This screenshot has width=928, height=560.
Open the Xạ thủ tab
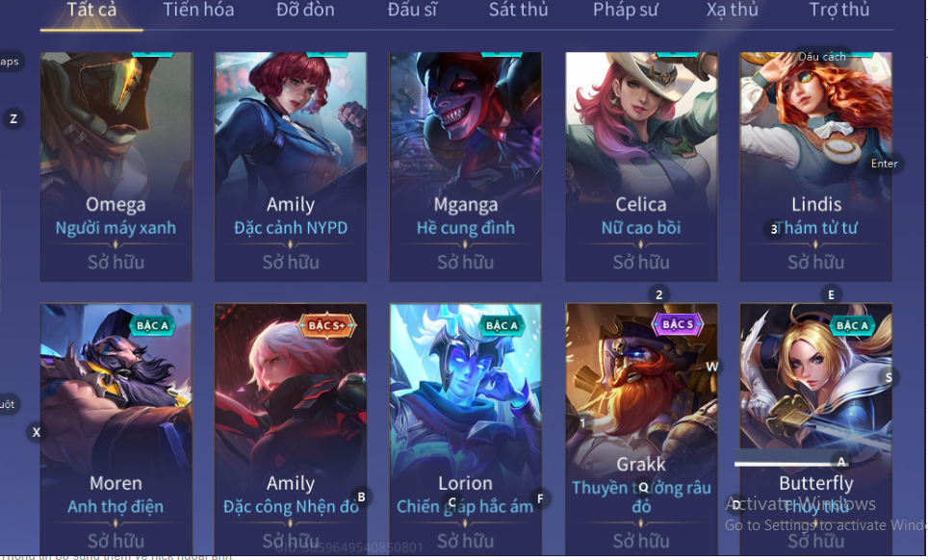733,10
